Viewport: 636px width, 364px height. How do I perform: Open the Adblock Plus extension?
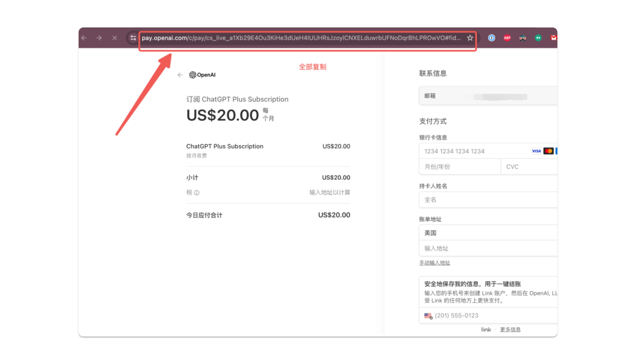pyautogui.click(x=507, y=38)
